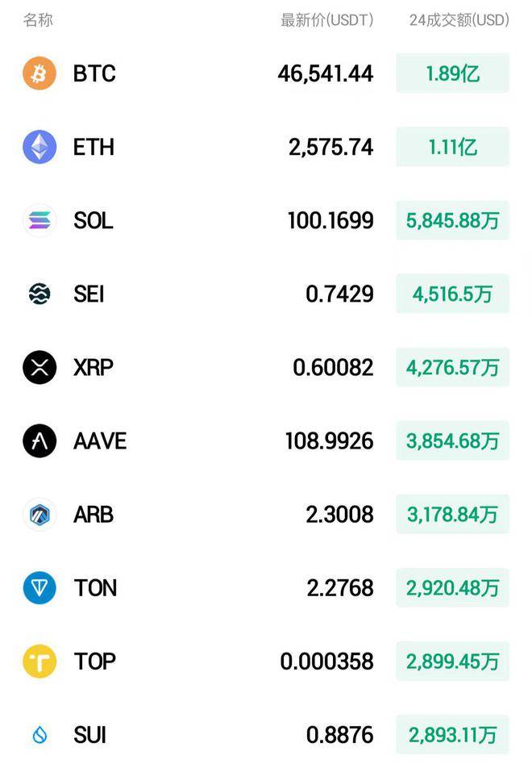Click the TOP coin icon
Viewport: 532px width, 768px height.
coord(39,661)
